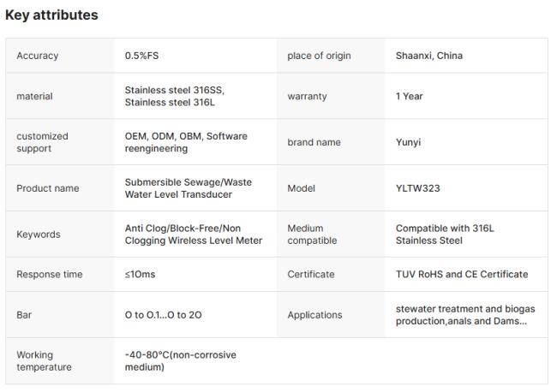The image size is (557, 392).
Task: Click the Submersible Sewage/Waste Water Level Transducer text
Action: coord(189,188)
